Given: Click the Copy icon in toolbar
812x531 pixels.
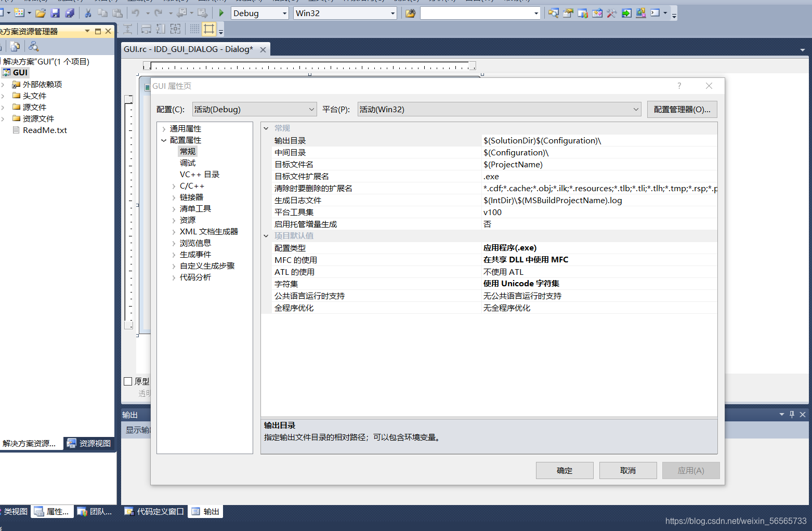Looking at the screenshot, I should 103,13.
